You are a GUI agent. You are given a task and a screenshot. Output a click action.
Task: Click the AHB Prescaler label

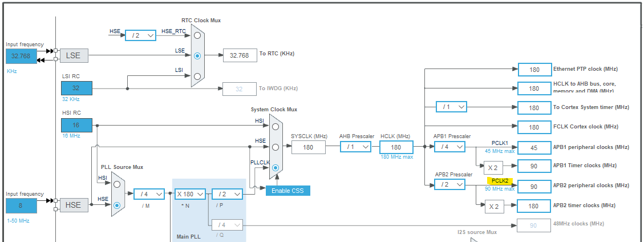(357, 136)
